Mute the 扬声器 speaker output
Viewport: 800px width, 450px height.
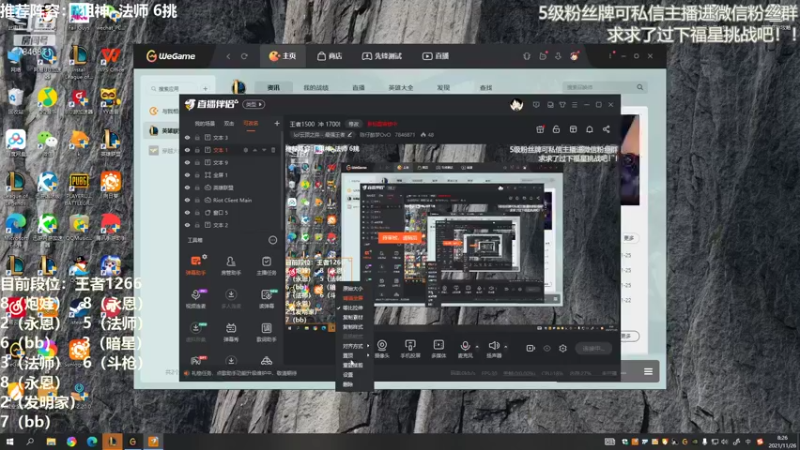[x=493, y=349]
